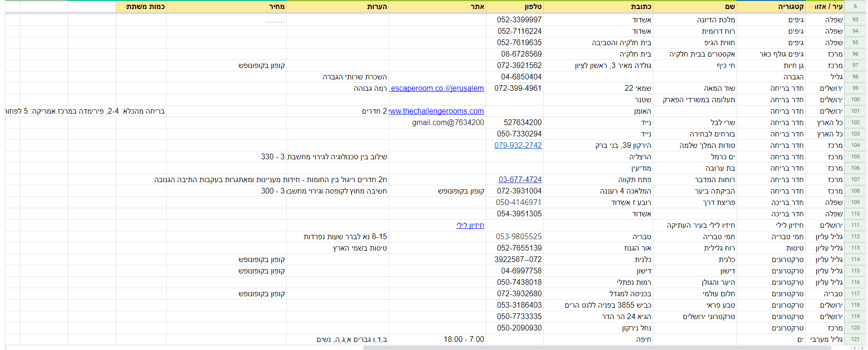Click the horizontal scrollbar thumb
The width and height of the screenshot is (868, 350).
point(597,348)
